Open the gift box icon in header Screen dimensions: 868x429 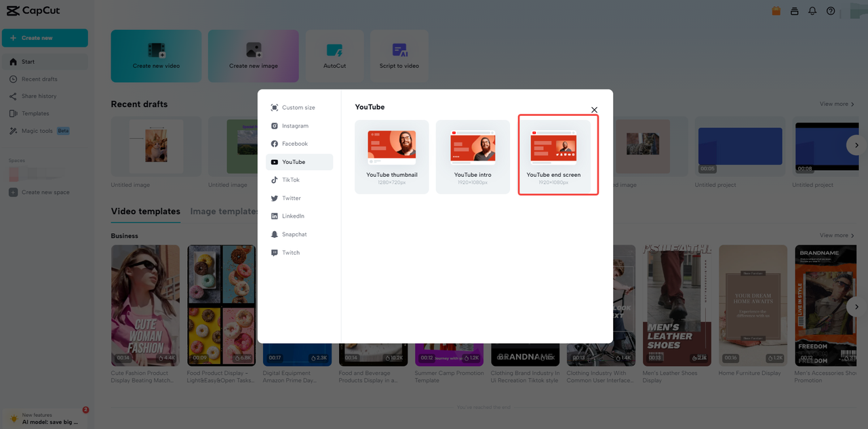[x=776, y=11]
